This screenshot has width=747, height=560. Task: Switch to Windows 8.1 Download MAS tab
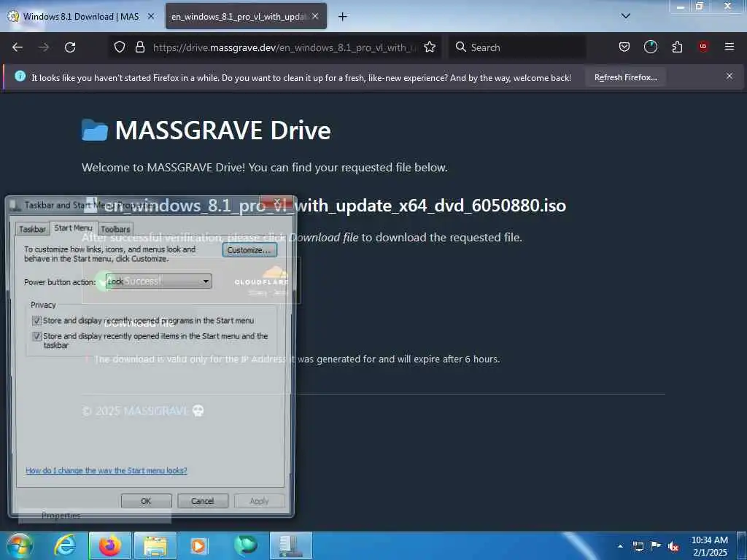coord(81,17)
